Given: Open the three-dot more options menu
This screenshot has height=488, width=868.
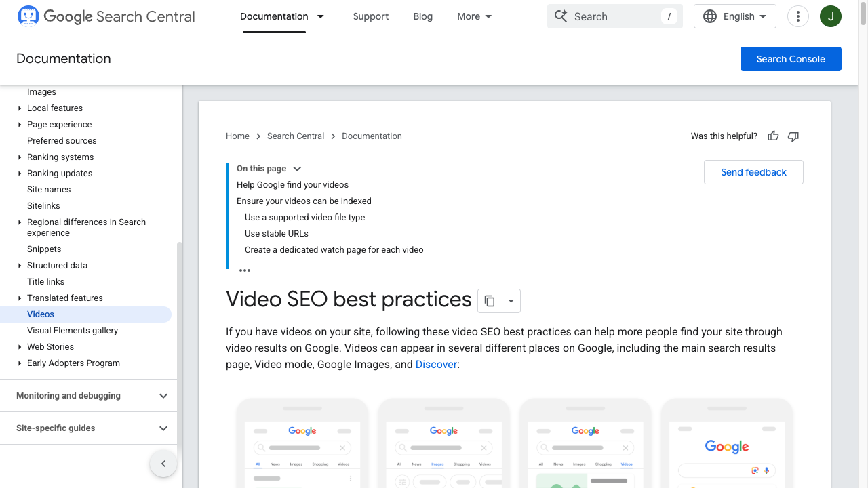Looking at the screenshot, I should [x=798, y=16].
